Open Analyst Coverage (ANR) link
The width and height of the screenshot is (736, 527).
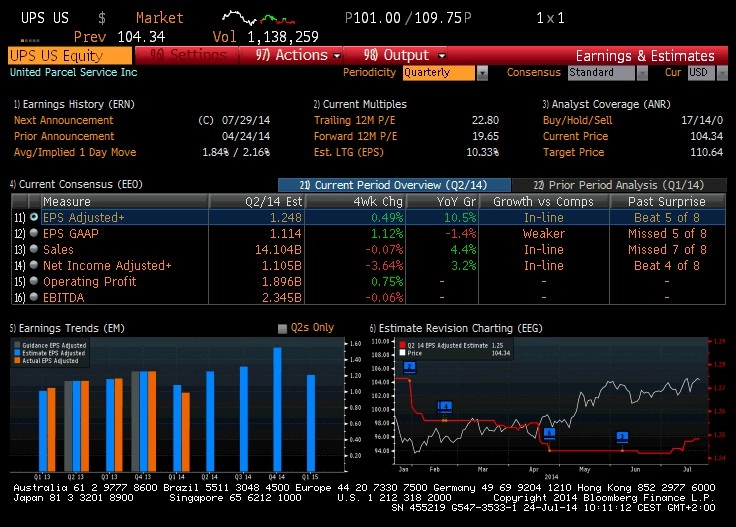[606, 104]
